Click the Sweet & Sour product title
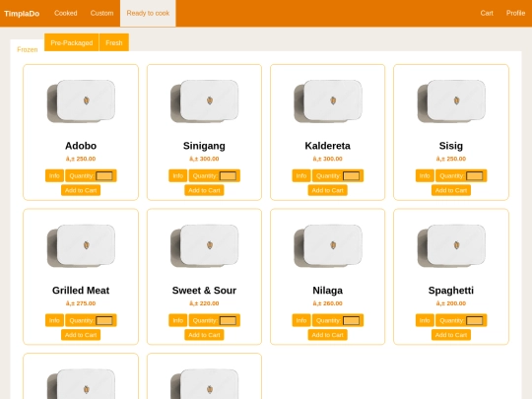 click(204, 291)
